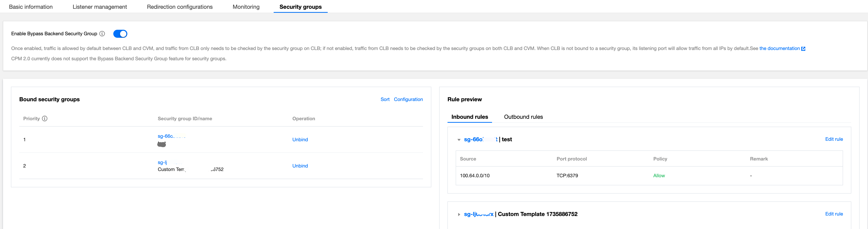Collapse the sg-66 test rule group
The height and width of the screenshot is (229, 868).
click(459, 140)
